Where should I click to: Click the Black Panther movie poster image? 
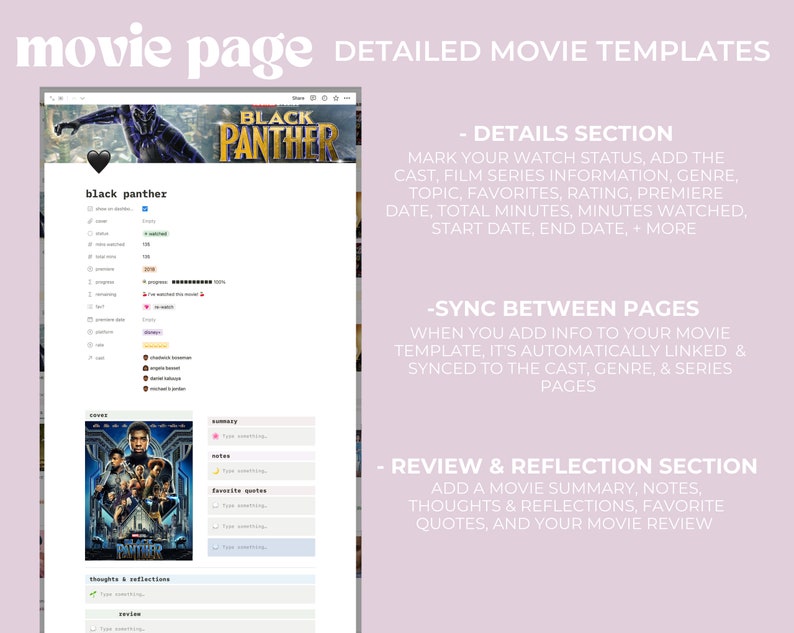(x=139, y=491)
